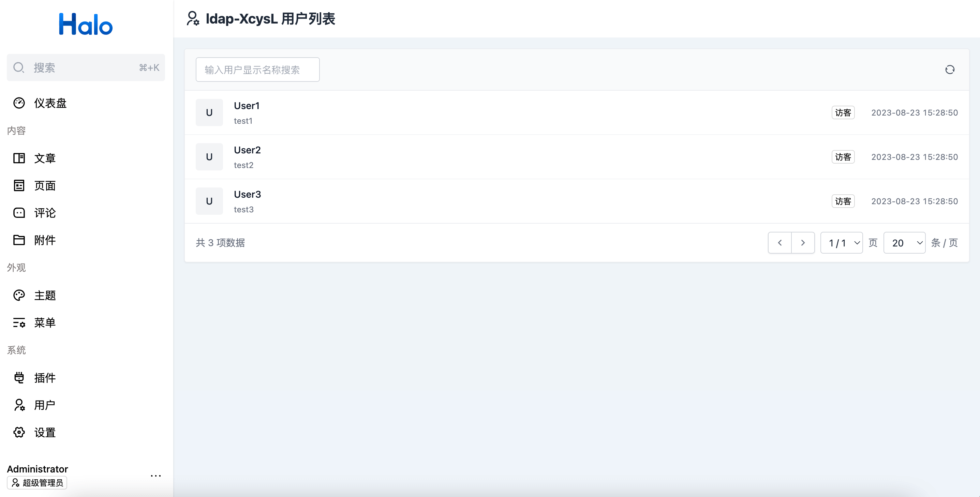Screen dimensions: 980x497
Task: Focus the user display name search field
Action: coord(257,70)
